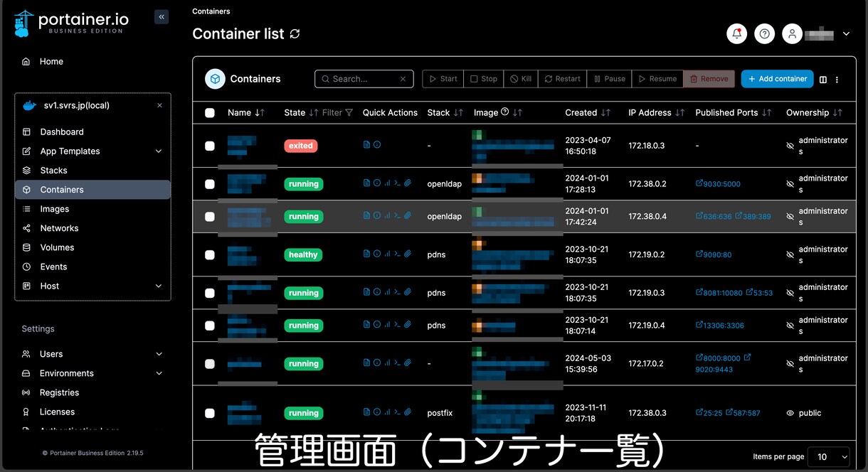
Task: Click the Add container button
Action: pyautogui.click(x=777, y=79)
